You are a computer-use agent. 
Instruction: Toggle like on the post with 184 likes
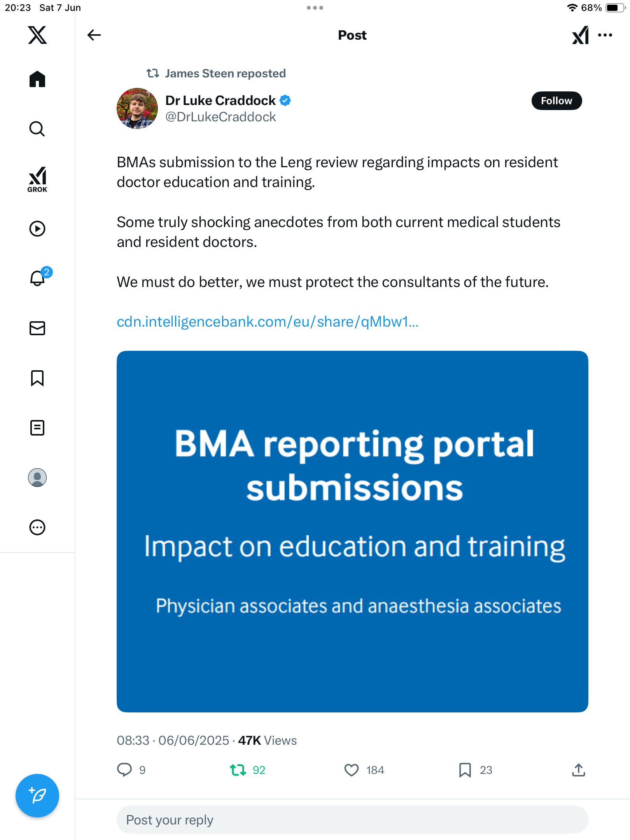[x=364, y=770]
